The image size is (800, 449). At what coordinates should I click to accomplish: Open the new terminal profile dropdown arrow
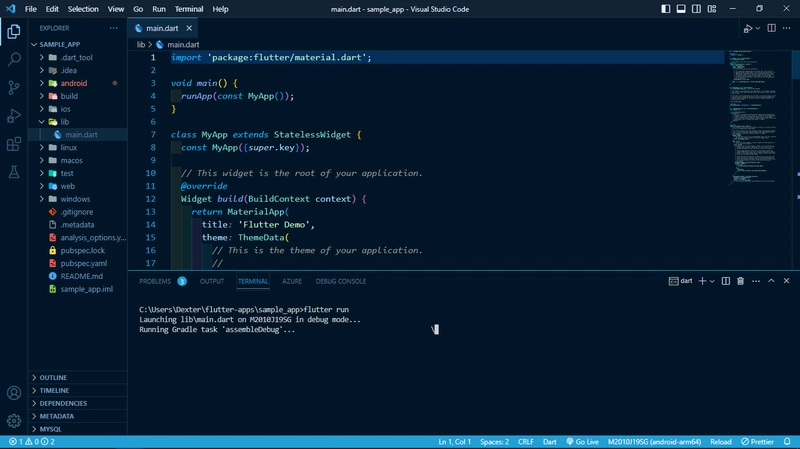pos(714,282)
